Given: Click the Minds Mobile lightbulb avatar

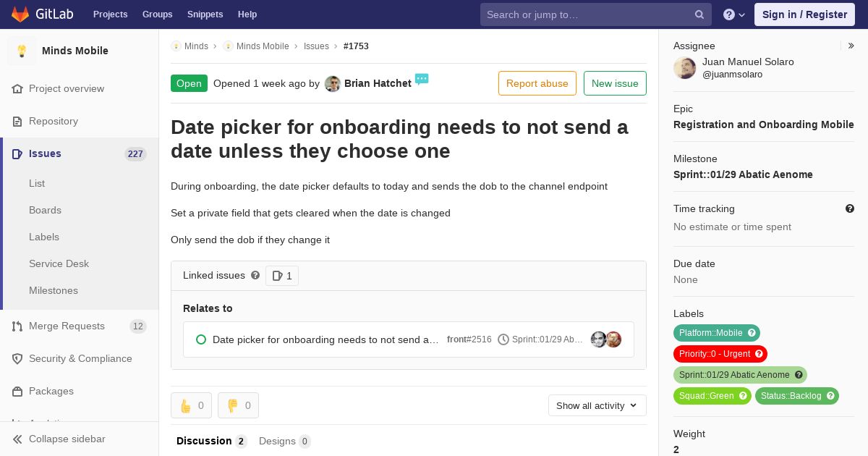Looking at the screenshot, I should 22,51.
